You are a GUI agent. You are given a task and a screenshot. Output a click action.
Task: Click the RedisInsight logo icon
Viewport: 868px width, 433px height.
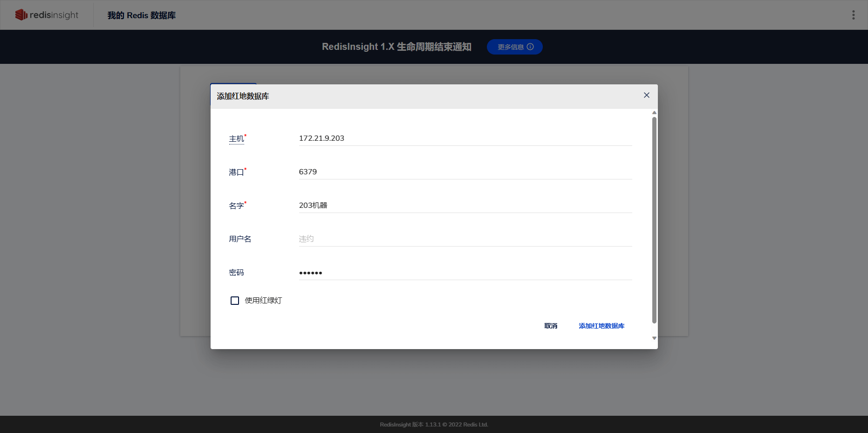point(21,14)
